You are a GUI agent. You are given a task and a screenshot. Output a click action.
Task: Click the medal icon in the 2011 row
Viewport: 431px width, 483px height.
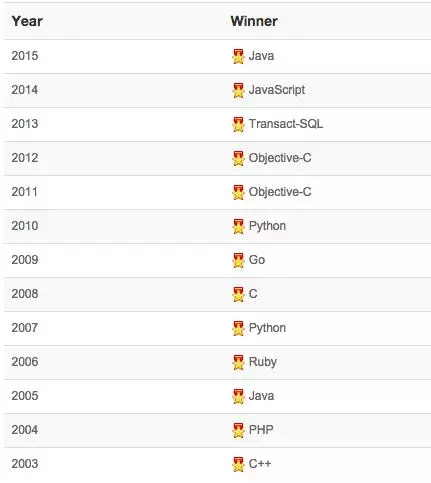[238, 192]
